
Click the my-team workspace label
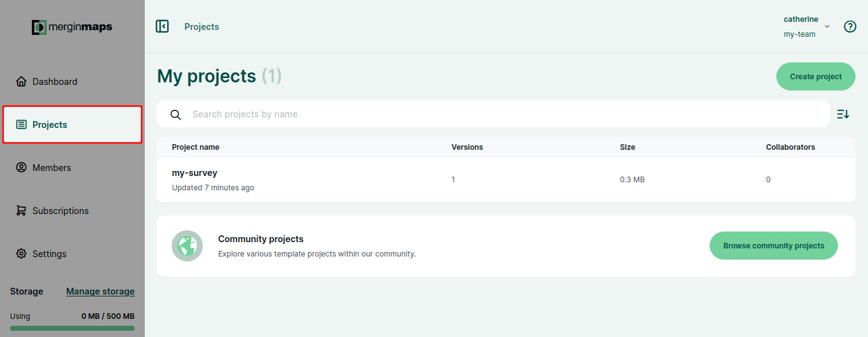[799, 34]
